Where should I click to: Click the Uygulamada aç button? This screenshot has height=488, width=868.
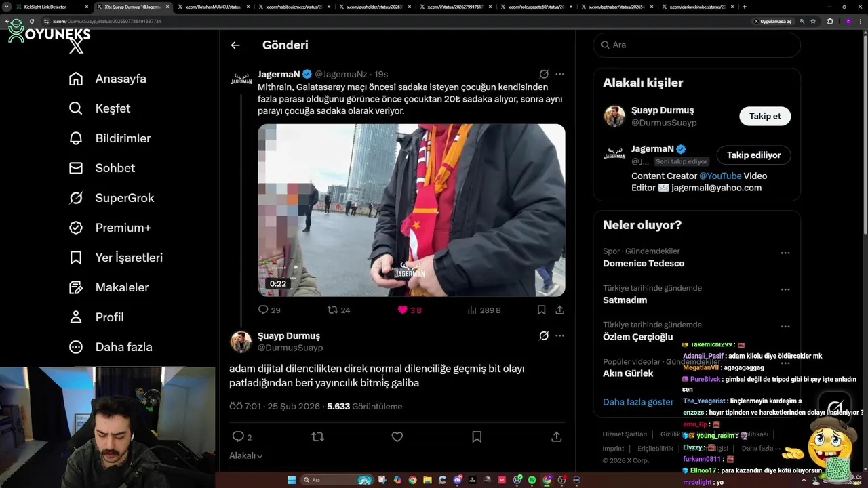pyautogui.click(x=773, y=21)
